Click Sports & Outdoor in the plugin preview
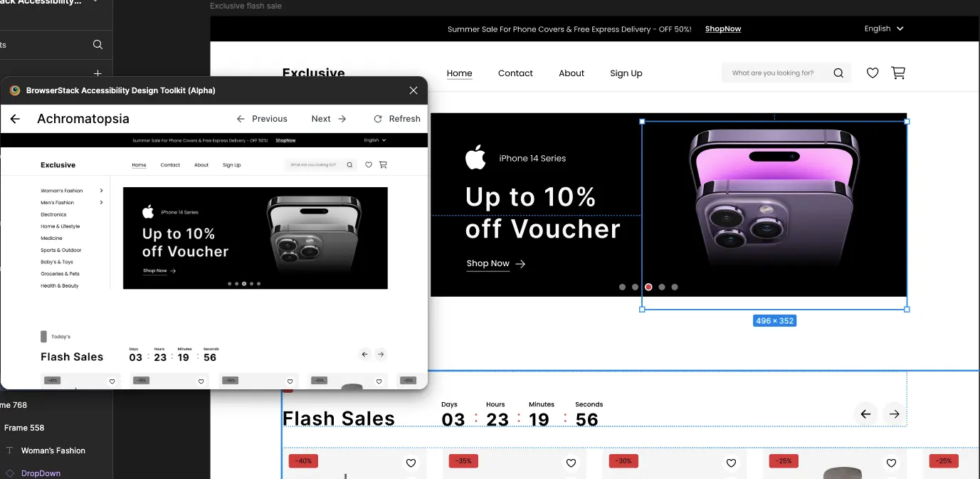 61,251
